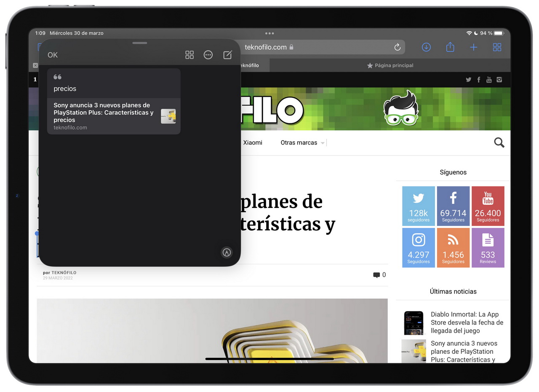Tap the Do Not Disturb moon icon
Image resolution: width=539 pixels, height=392 pixels.
[x=476, y=33]
